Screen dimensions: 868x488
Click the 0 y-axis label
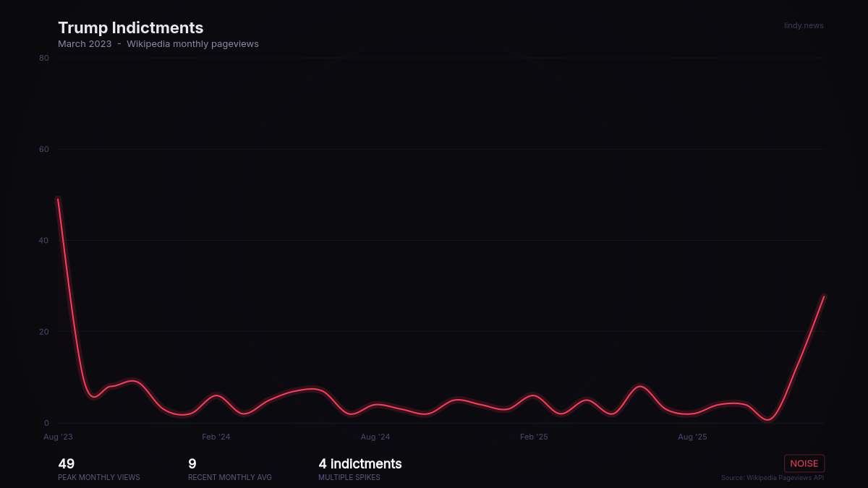point(46,423)
